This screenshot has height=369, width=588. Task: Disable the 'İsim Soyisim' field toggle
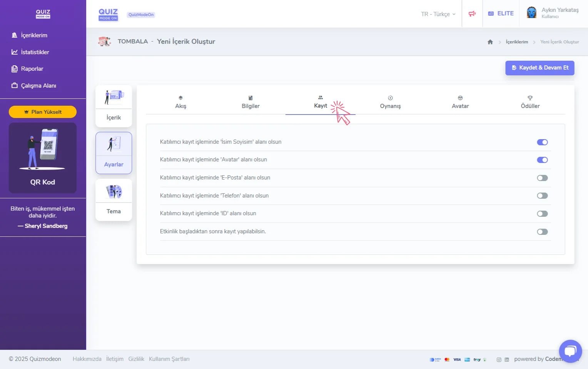click(x=542, y=142)
